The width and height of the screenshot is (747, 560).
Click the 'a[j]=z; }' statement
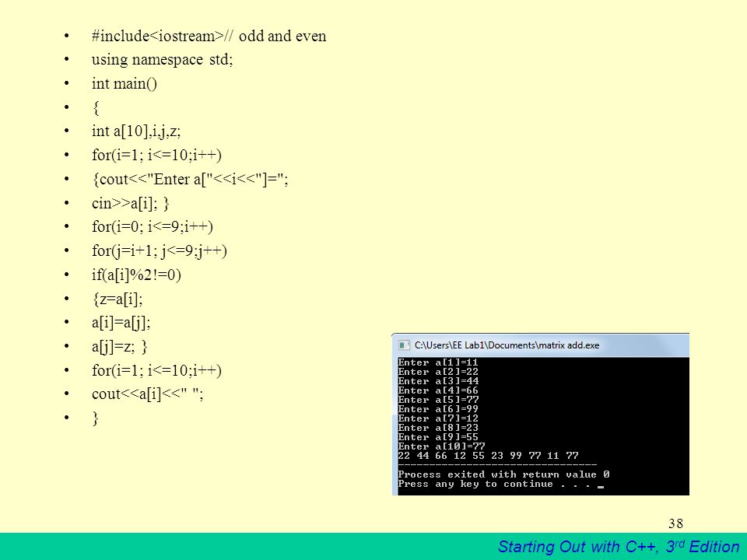(120, 347)
